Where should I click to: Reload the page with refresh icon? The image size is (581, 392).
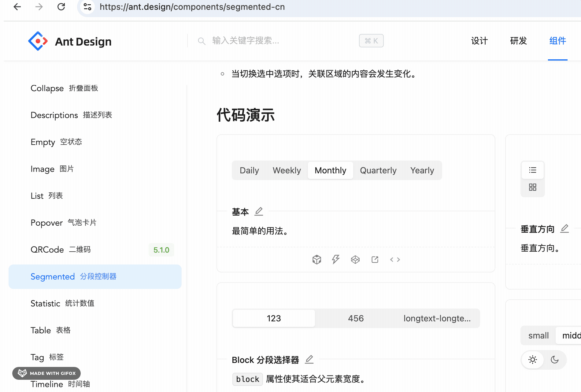pyautogui.click(x=61, y=7)
